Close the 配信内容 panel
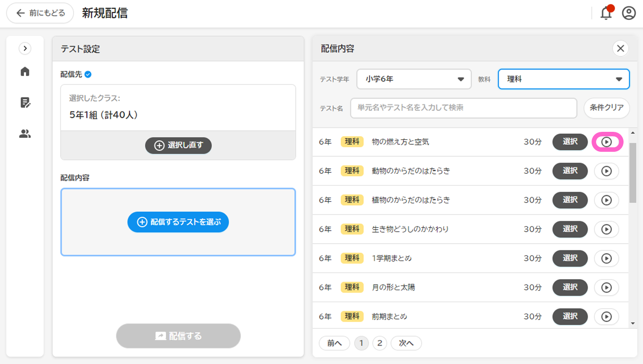 pyautogui.click(x=621, y=48)
